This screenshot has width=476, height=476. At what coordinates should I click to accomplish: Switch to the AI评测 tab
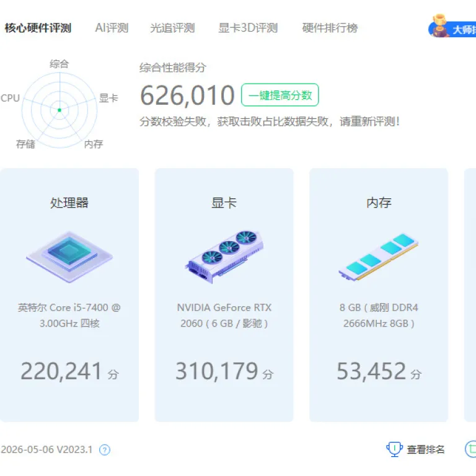coord(112,28)
